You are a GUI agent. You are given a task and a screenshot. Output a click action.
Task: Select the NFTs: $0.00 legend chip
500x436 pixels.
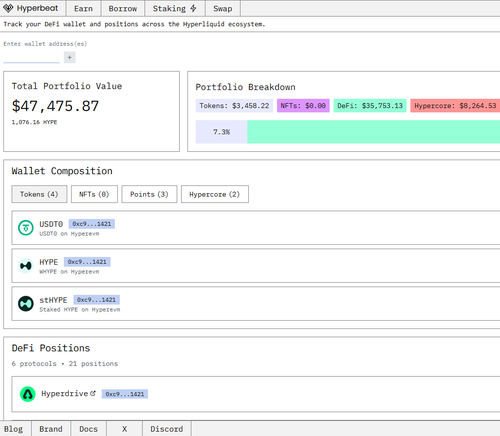pos(303,106)
